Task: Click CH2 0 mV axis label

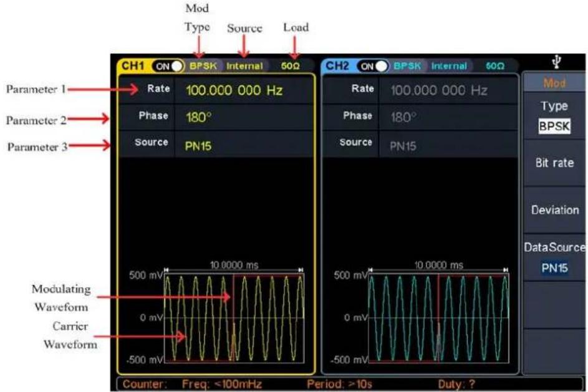Action: click(356, 318)
